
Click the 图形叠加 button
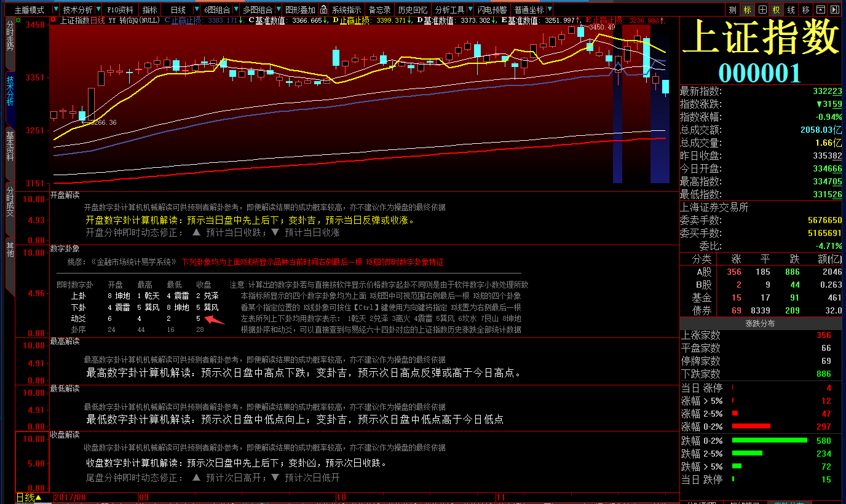[300, 10]
